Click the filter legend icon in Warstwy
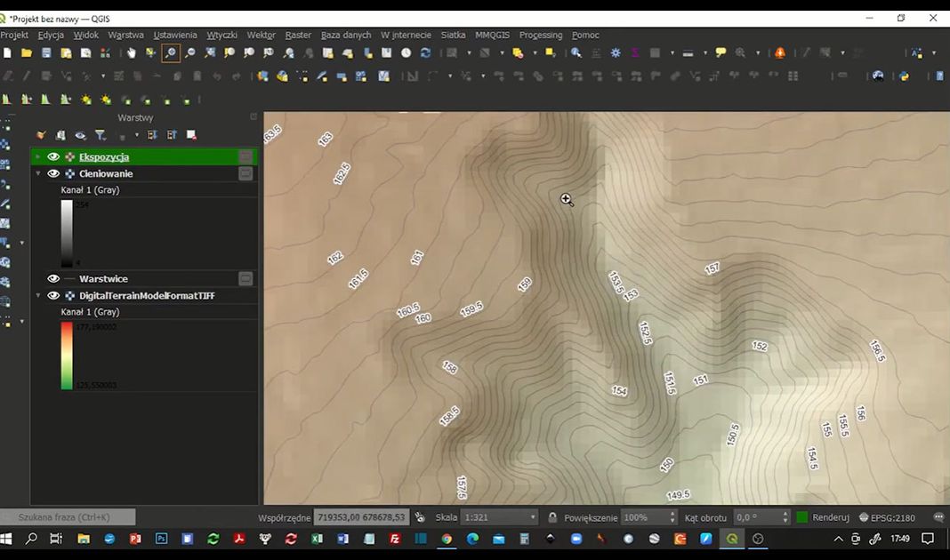Screen dimensions: 950x560 (x=101, y=135)
